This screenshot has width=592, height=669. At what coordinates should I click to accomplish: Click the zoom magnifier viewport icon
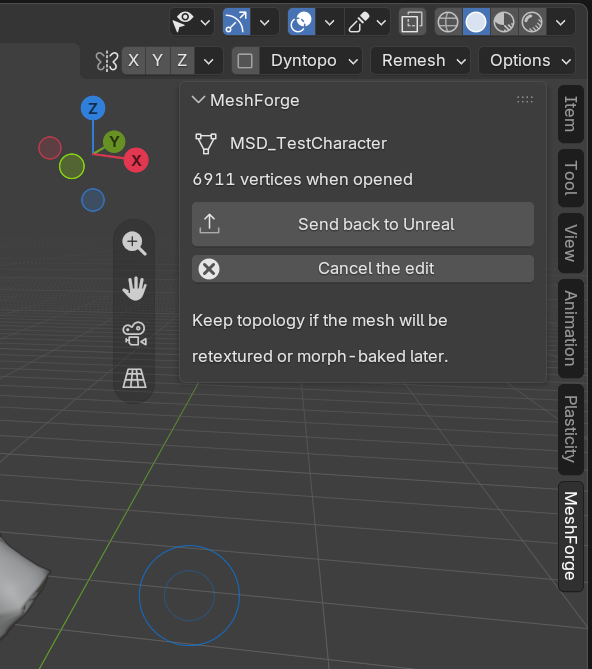click(134, 244)
